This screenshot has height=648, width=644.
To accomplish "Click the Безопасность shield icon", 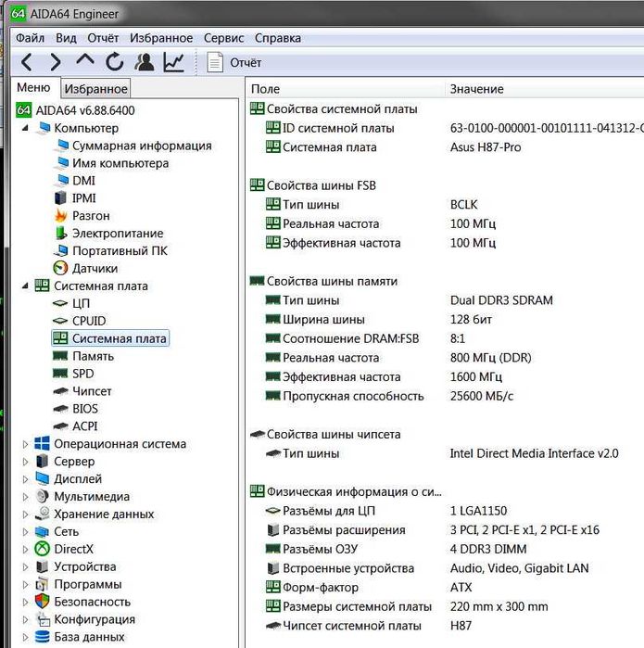I will 42,602.
